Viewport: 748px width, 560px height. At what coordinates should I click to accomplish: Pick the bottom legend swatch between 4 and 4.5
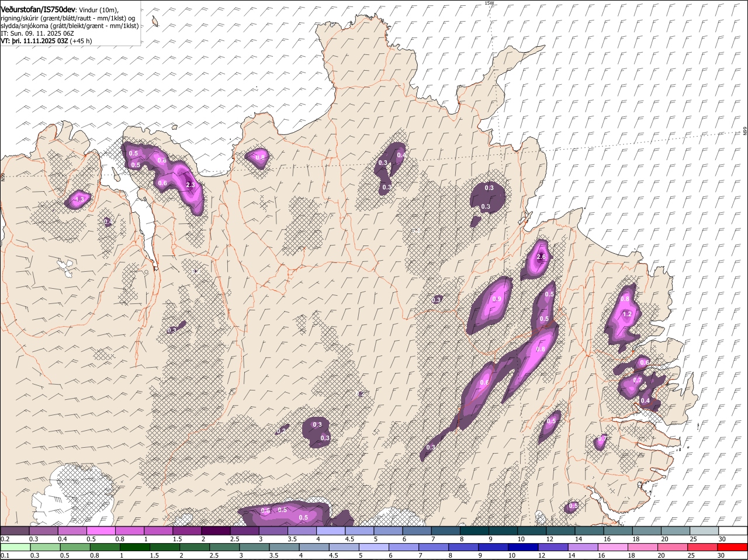tap(313, 547)
